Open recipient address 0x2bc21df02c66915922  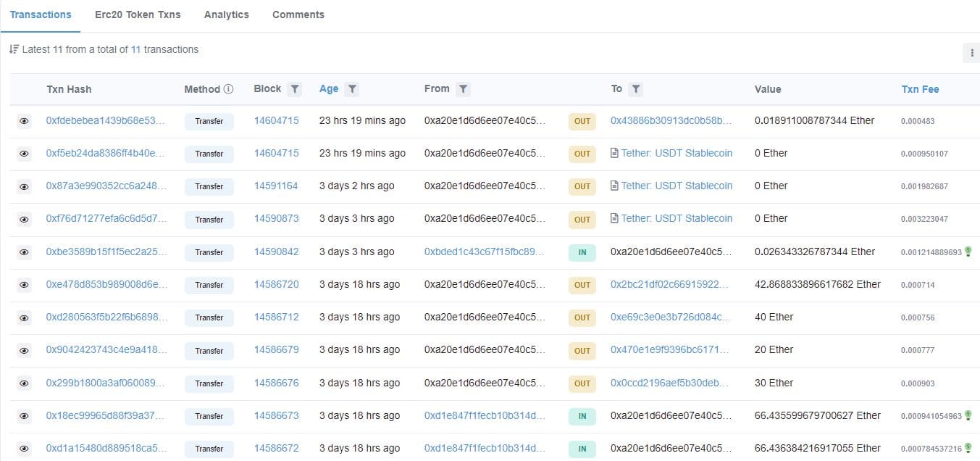coord(670,284)
